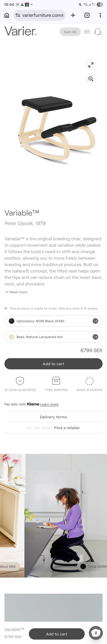Open the browser three-dot menu

[100, 15]
